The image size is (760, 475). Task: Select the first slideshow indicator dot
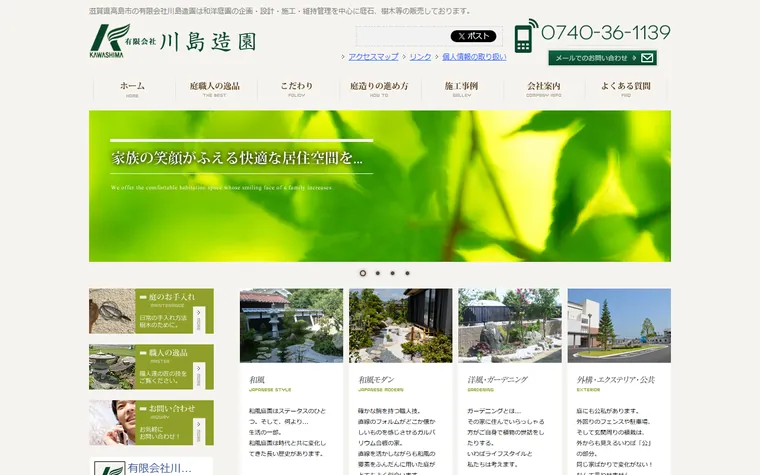click(363, 273)
